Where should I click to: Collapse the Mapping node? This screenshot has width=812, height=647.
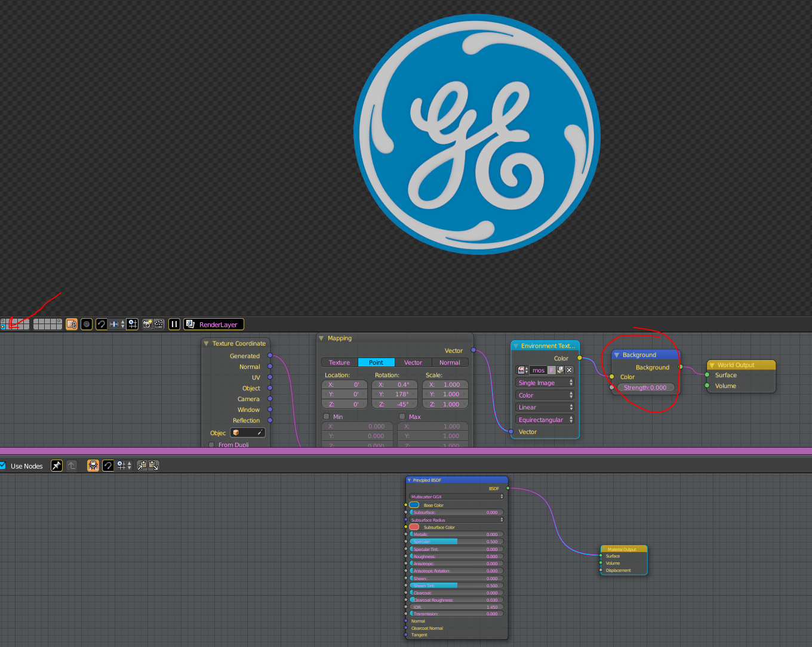(321, 338)
